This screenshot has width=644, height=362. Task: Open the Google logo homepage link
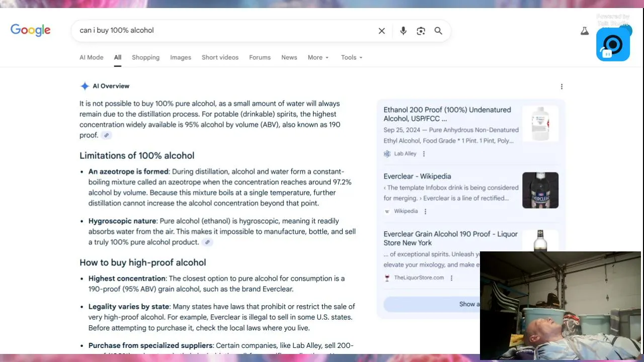(31, 30)
